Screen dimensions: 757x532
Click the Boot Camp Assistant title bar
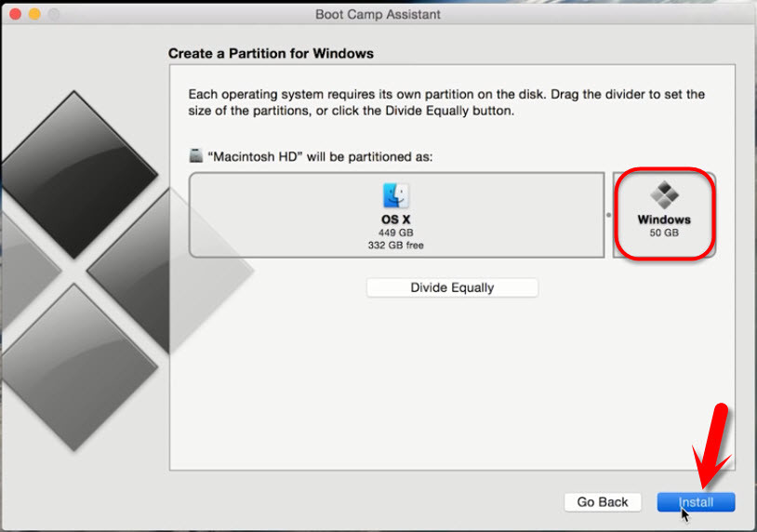click(378, 15)
